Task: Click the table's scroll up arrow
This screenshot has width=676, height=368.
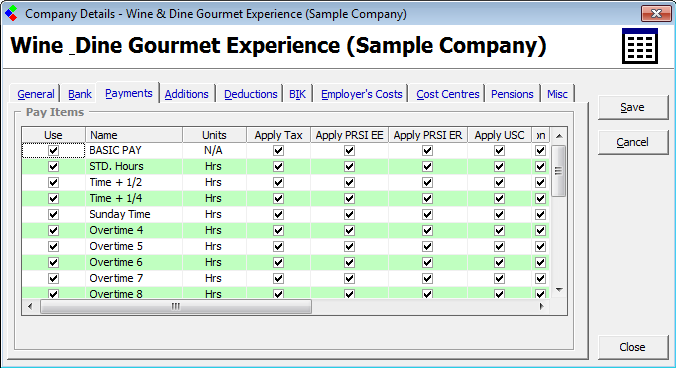Action: (x=559, y=136)
